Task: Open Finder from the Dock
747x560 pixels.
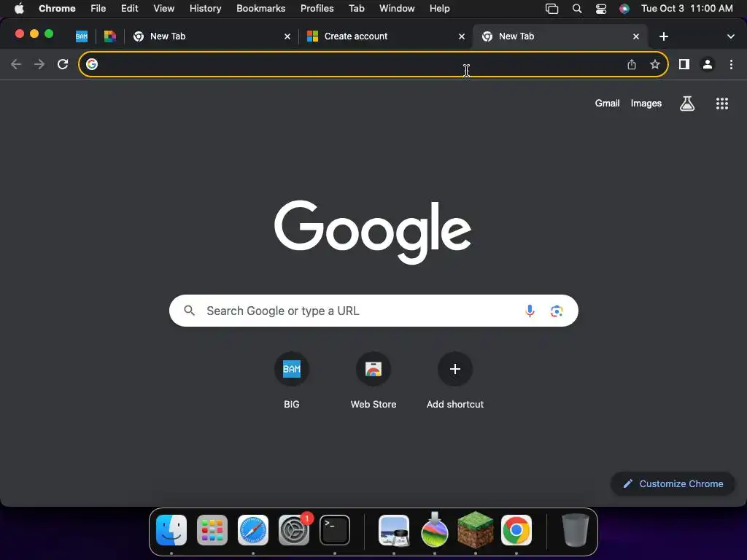Action: click(171, 530)
